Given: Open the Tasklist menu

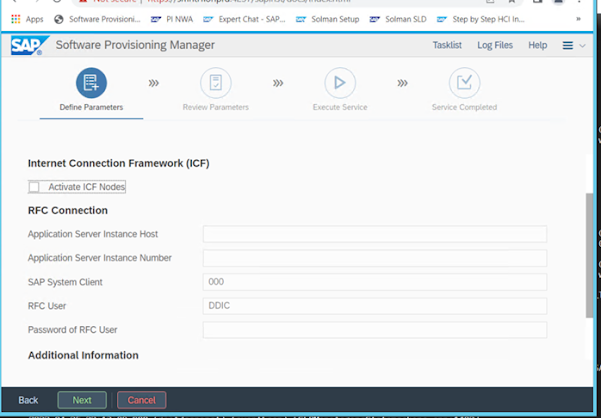Looking at the screenshot, I should point(447,45).
